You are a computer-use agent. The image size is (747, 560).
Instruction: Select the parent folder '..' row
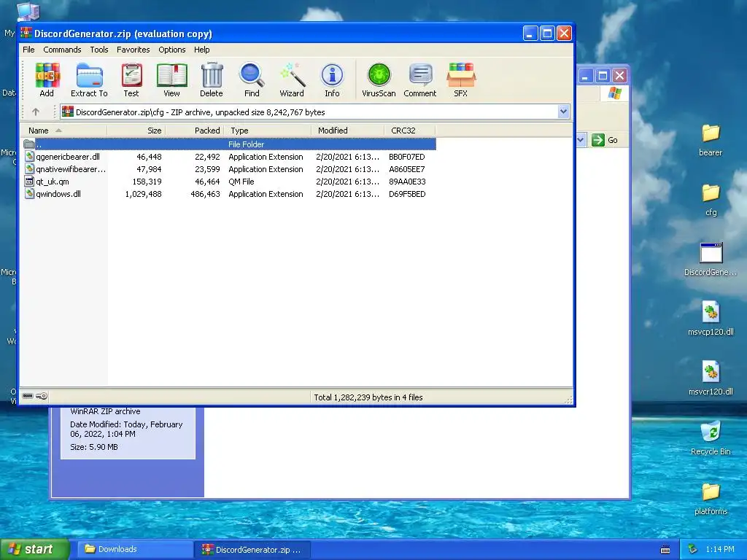point(229,144)
